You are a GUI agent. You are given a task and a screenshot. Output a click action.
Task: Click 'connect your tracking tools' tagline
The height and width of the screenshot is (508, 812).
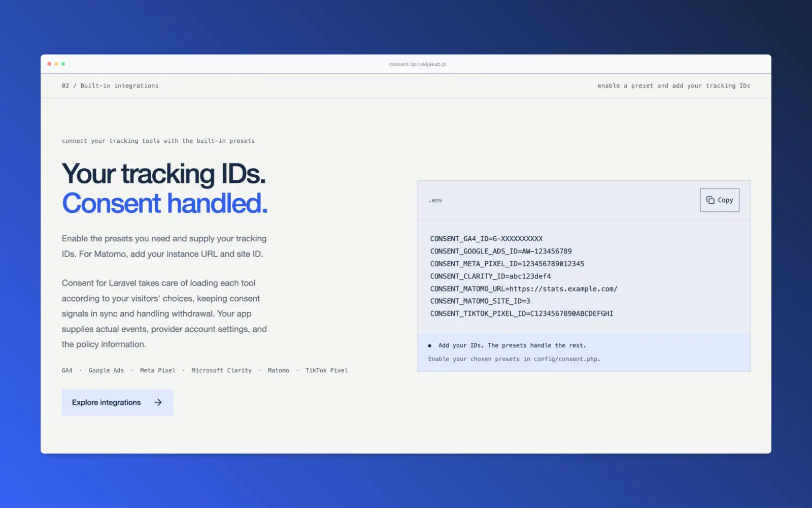point(158,141)
